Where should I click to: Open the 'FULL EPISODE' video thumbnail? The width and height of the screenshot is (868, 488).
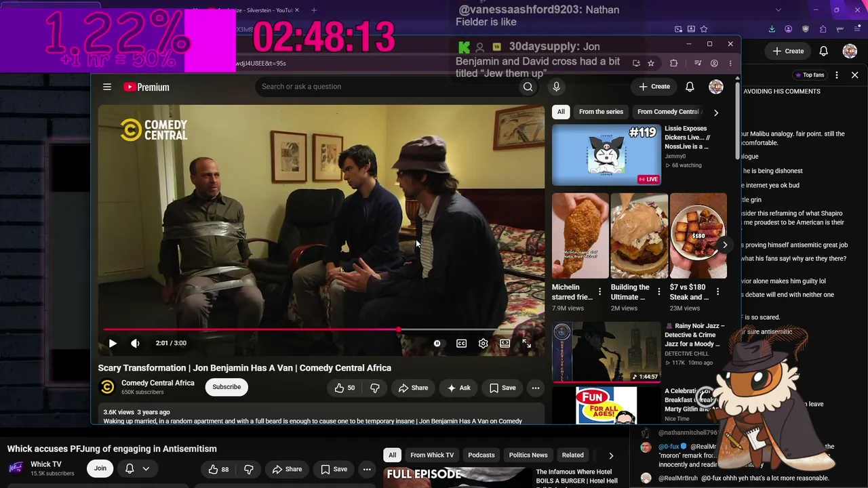(456, 477)
